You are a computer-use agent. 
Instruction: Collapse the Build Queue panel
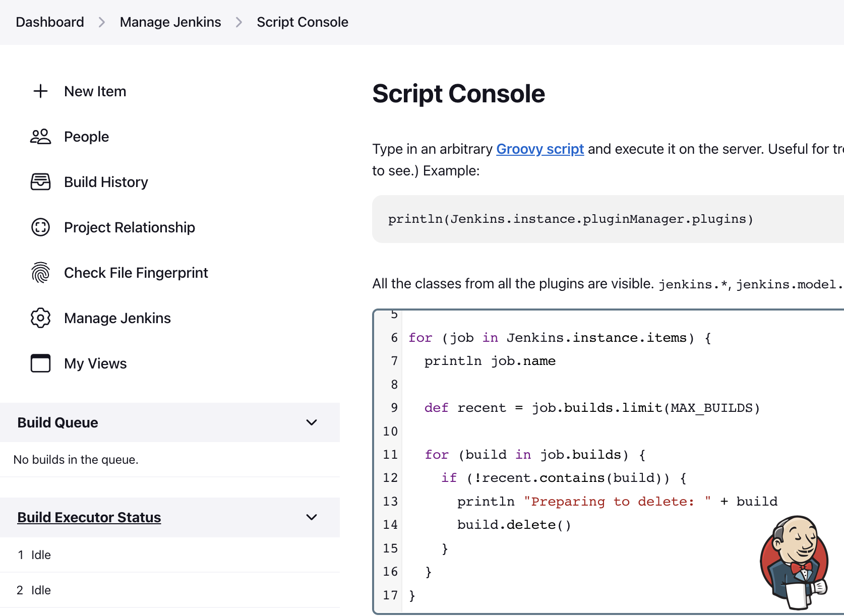(312, 422)
